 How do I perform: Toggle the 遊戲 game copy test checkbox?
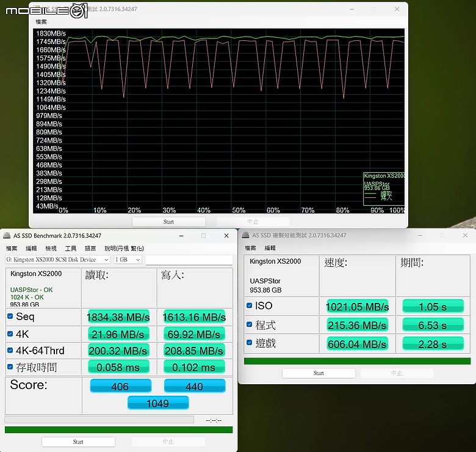tap(249, 343)
